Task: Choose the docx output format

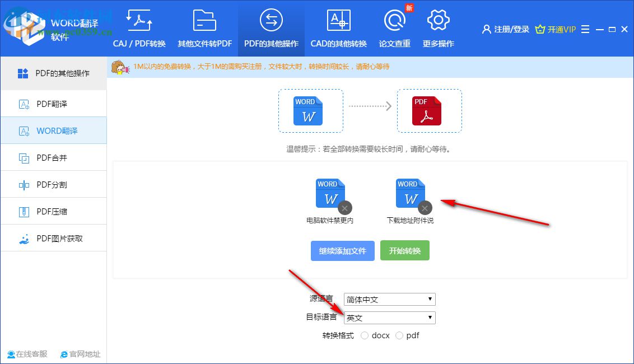Action: pyautogui.click(x=365, y=335)
